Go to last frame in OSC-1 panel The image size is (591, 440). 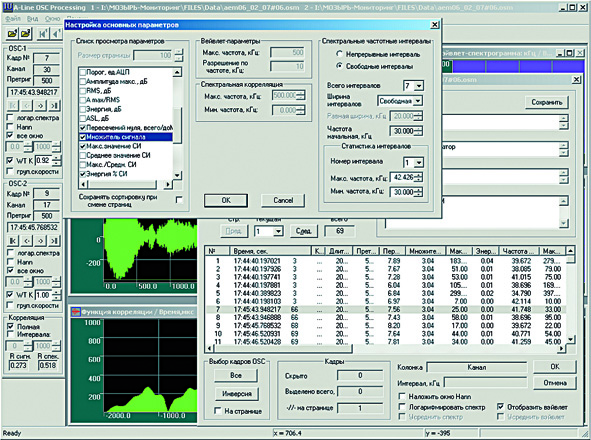[x=54, y=106]
